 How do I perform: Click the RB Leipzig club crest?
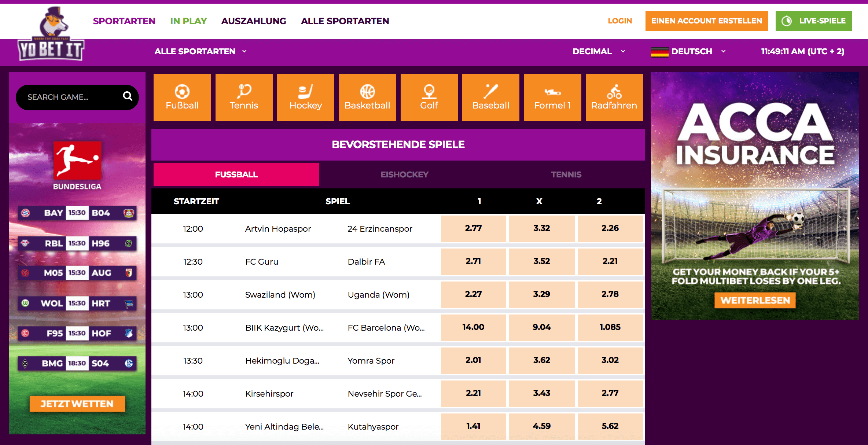(25, 243)
